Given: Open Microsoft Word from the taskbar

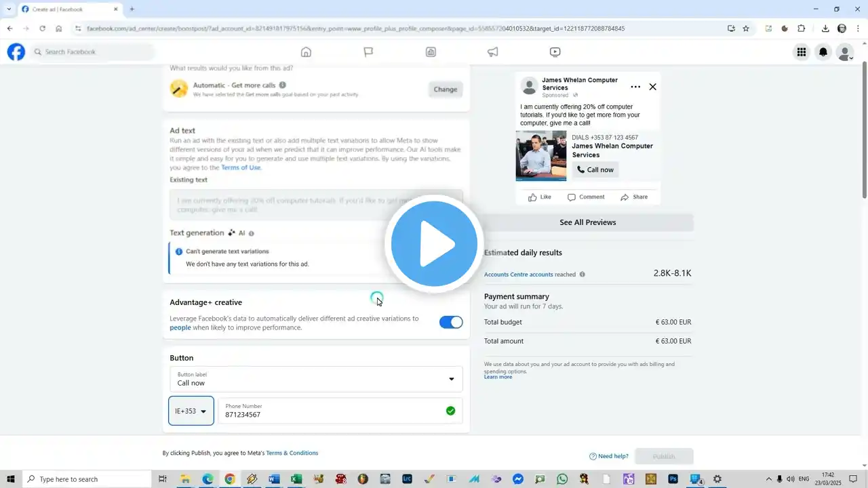Looking at the screenshot, I should [274, 479].
